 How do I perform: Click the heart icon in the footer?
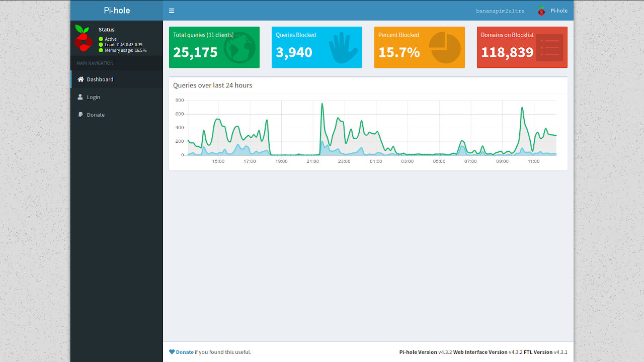click(x=172, y=352)
